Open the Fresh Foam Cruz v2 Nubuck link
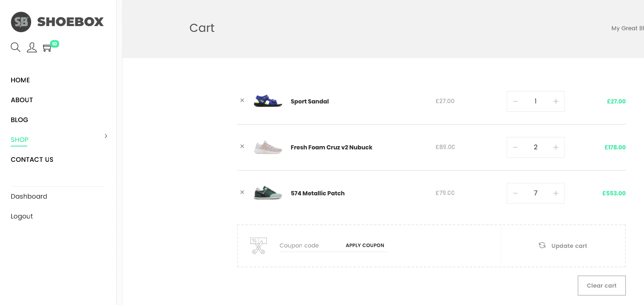This screenshot has height=305, width=644. point(331,147)
